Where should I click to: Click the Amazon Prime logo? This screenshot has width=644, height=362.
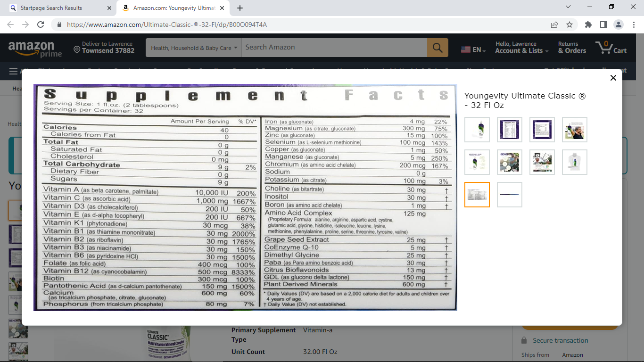click(x=35, y=49)
